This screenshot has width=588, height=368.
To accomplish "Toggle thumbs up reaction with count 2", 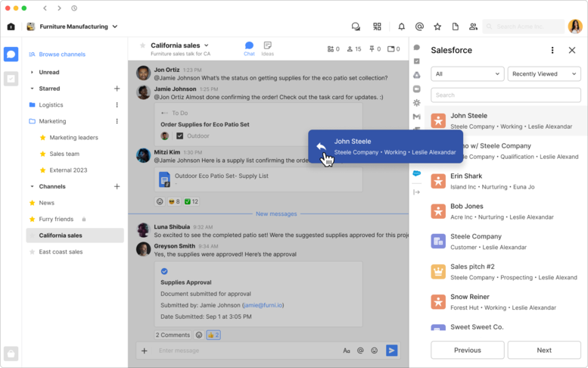I will coord(213,335).
